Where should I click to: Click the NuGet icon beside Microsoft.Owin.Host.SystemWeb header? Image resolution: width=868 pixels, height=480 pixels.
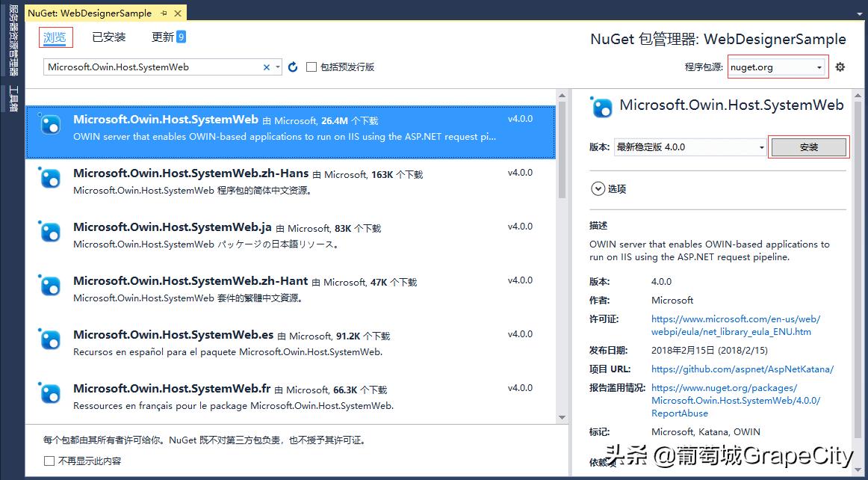click(602, 107)
